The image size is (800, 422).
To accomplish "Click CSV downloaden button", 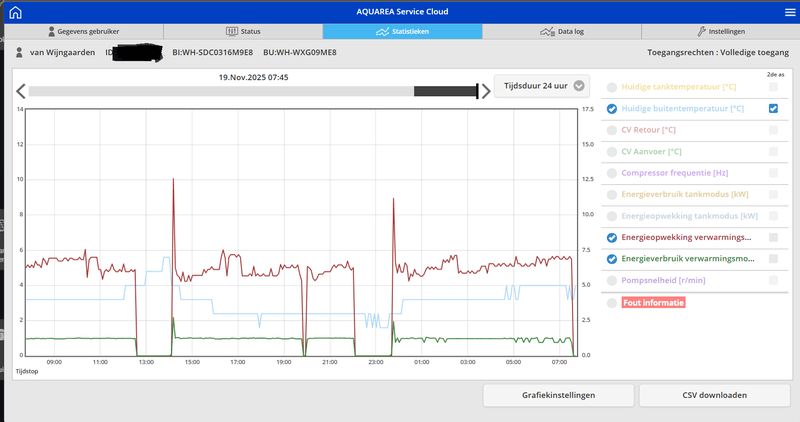I will click(714, 395).
